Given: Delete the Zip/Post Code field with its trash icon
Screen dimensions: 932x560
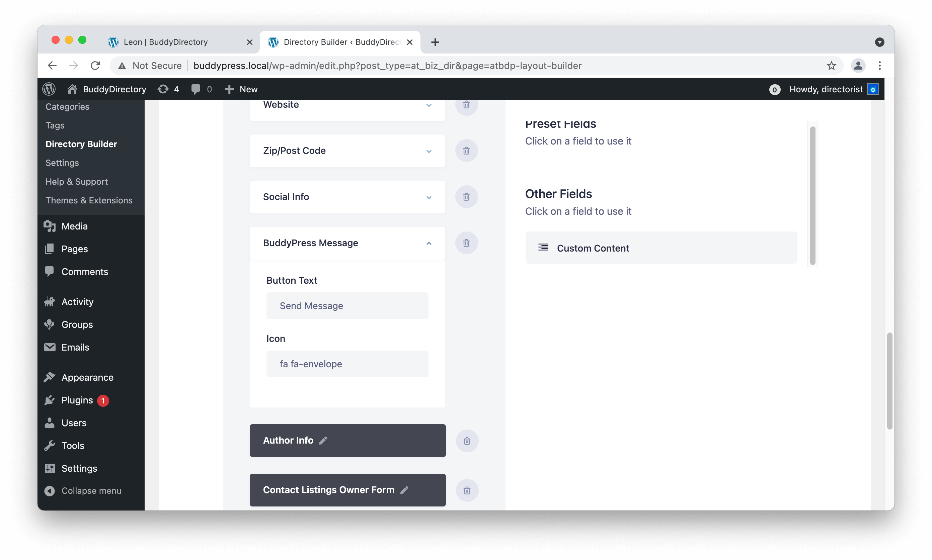Looking at the screenshot, I should pos(466,151).
